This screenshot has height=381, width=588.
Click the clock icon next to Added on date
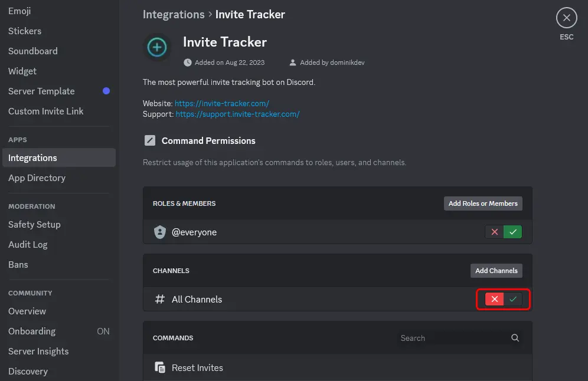[188, 63]
